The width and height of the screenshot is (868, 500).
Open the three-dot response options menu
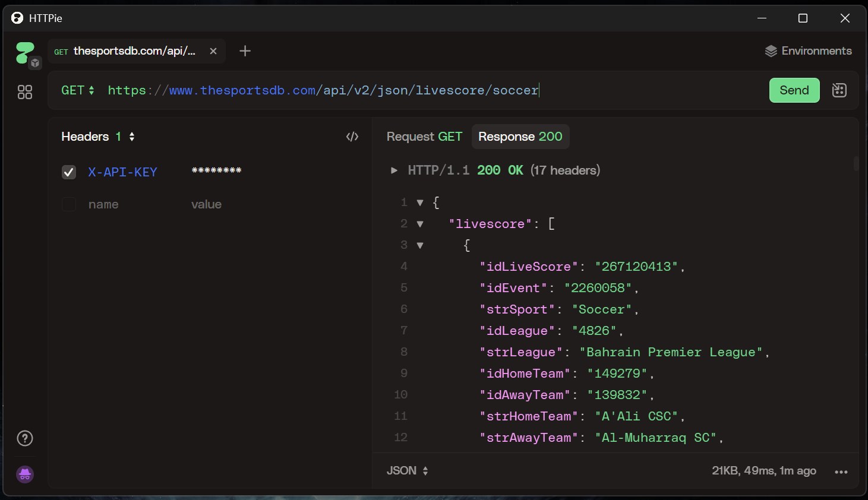coord(841,471)
